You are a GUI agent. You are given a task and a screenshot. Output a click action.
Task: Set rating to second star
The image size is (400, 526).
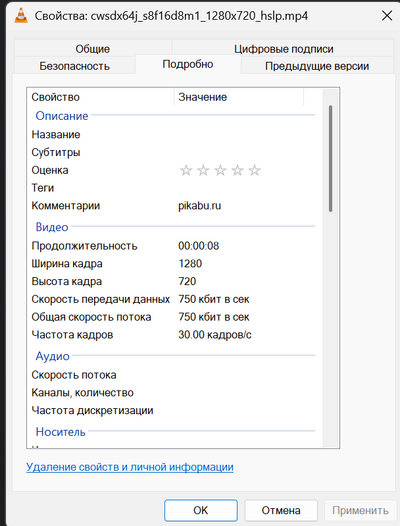203,170
